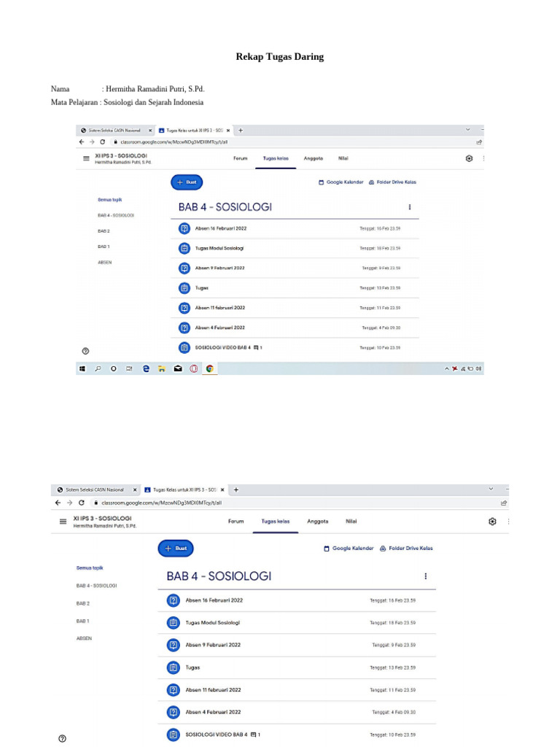Viewport: 560px width, 747px height.
Task: Select ABSEN topic in upper screenshot sidebar
Action: [x=105, y=263]
